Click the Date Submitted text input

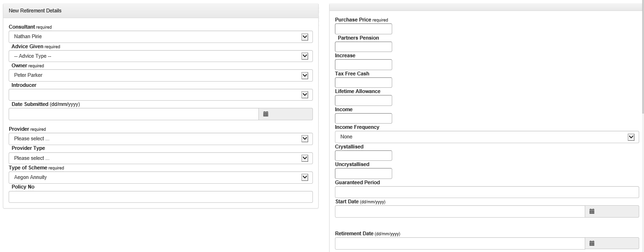tap(133, 114)
